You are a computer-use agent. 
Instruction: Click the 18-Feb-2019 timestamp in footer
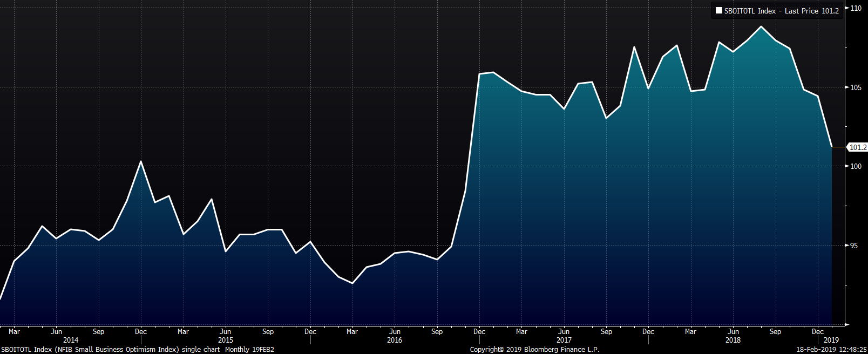(x=831, y=350)
